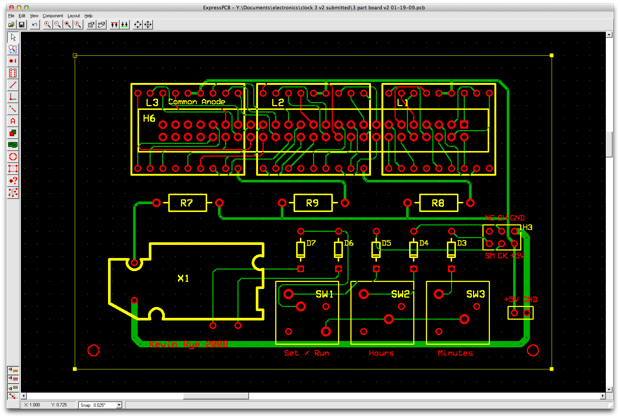This screenshot has height=418, width=620.
Task: Click the X1 component label
Action: pyautogui.click(x=183, y=278)
